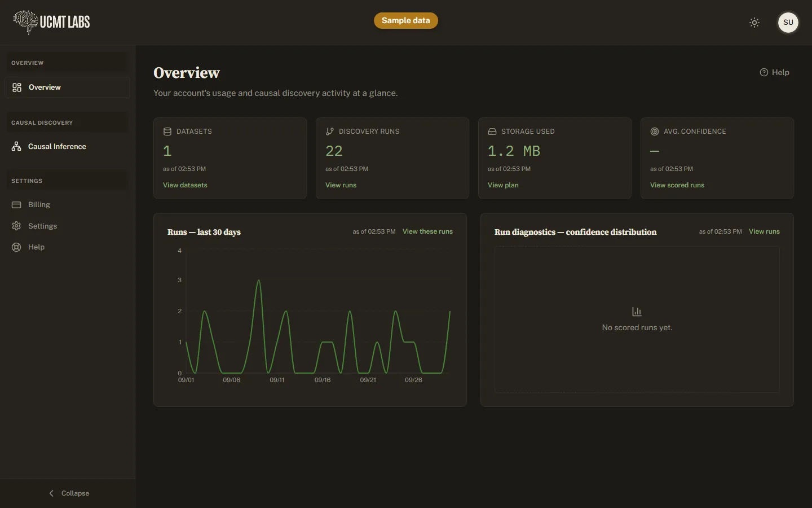Click the Billing card icon
812x508 pixels.
click(x=16, y=205)
